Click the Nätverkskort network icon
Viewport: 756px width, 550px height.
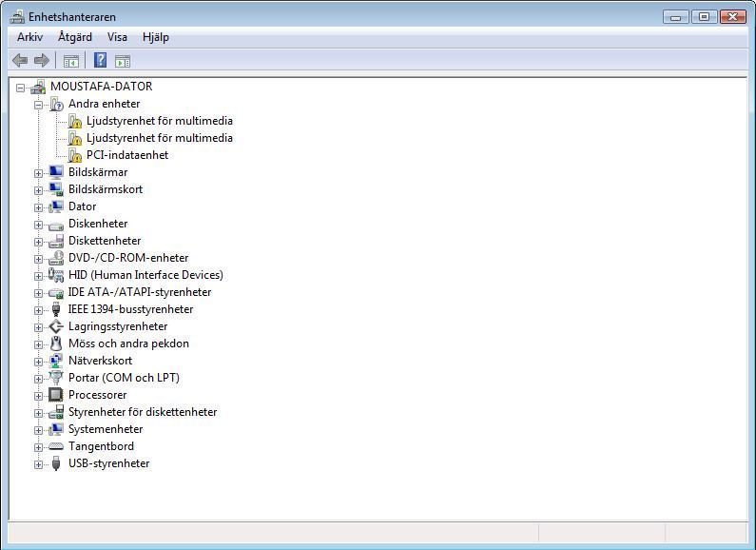pyautogui.click(x=56, y=361)
